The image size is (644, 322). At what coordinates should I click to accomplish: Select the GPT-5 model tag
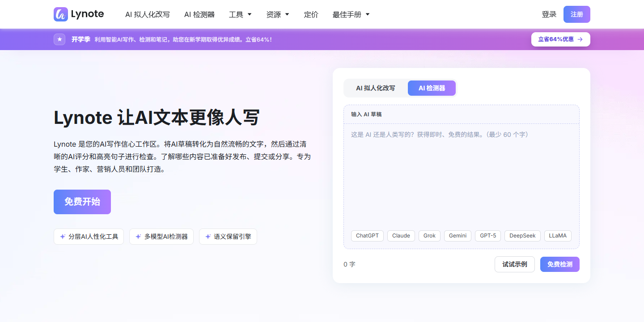click(x=488, y=236)
